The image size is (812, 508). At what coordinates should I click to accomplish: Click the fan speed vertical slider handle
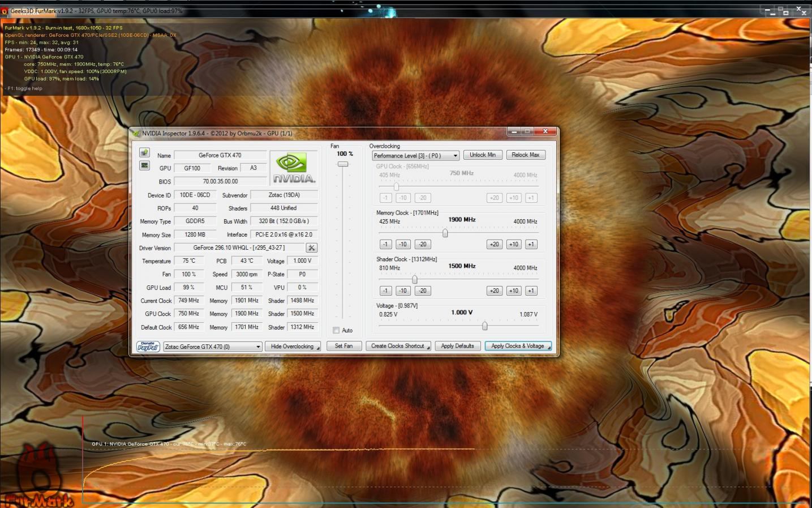(343, 164)
